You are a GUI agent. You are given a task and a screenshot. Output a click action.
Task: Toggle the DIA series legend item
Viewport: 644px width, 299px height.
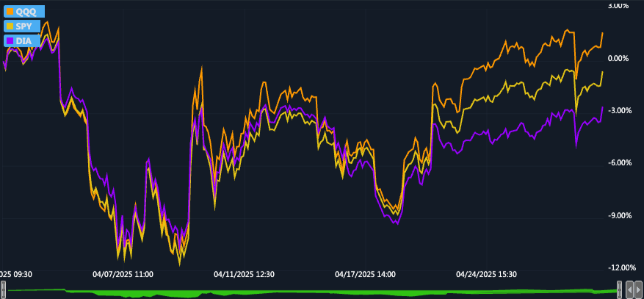pyautogui.click(x=22, y=40)
